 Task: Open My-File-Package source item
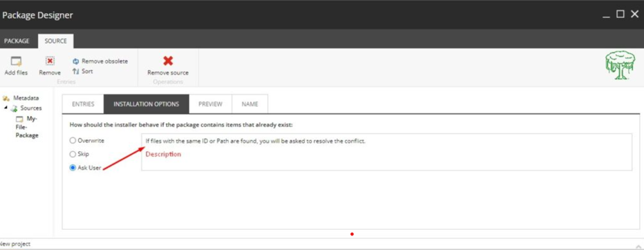(27, 127)
